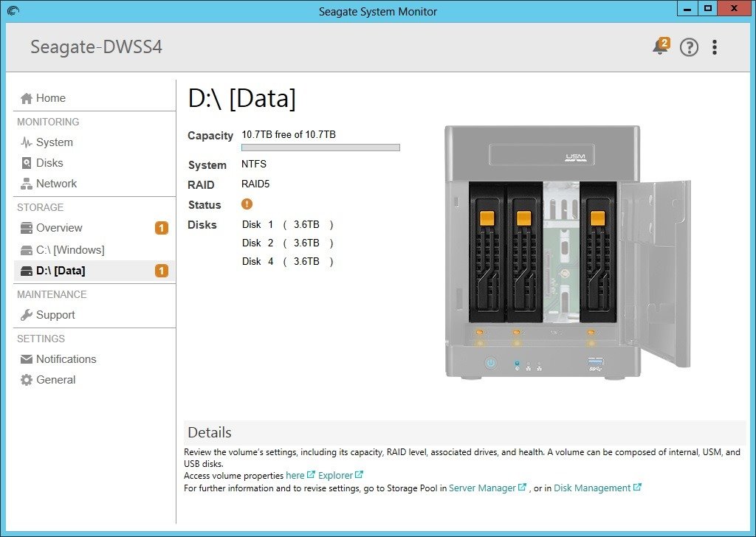756x537 pixels.
Task: Click external link icon after Explorer
Action: click(x=359, y=474)
